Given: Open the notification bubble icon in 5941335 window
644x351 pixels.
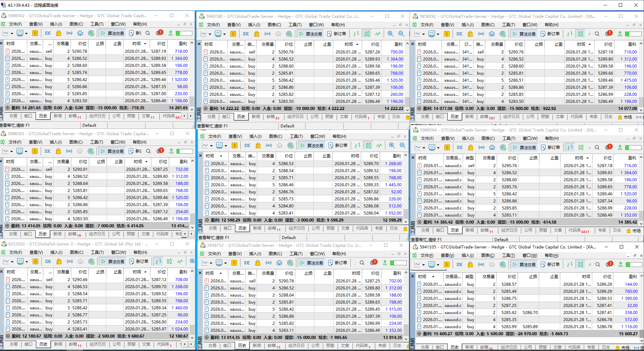Looking at the screenshot, I should (609, 264).
